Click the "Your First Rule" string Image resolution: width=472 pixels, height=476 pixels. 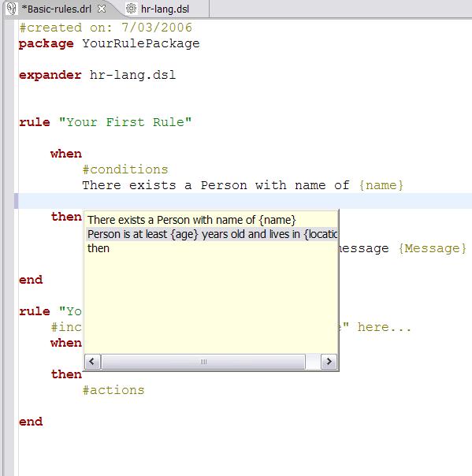pyautogui.click(x=125, y=122)
